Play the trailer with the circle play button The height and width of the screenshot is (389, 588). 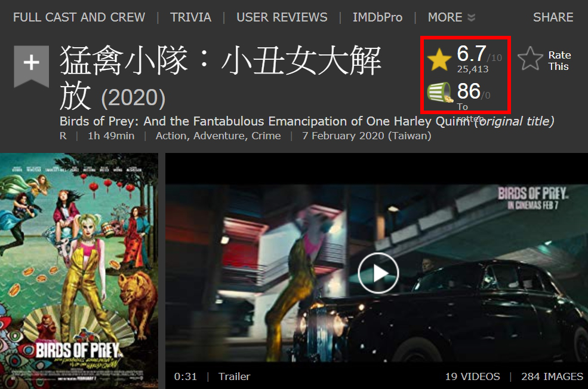tap(378, 273)
